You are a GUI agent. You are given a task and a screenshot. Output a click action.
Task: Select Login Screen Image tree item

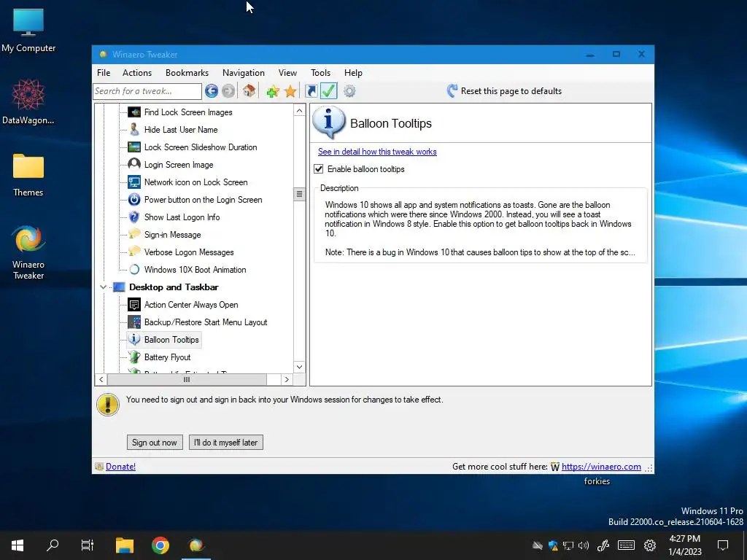[x=179, y=165]
